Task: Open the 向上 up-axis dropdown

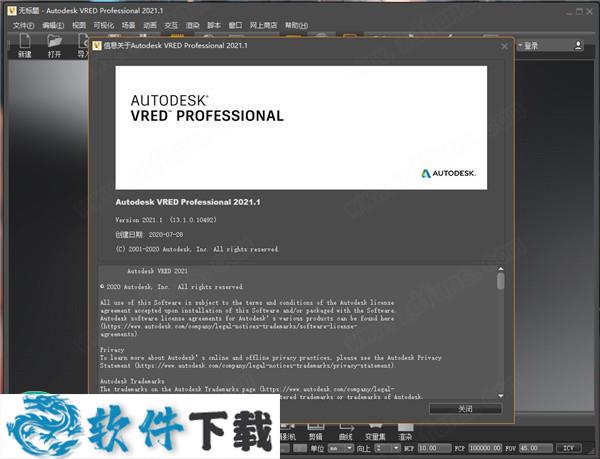Action: (x=387, y=448)
